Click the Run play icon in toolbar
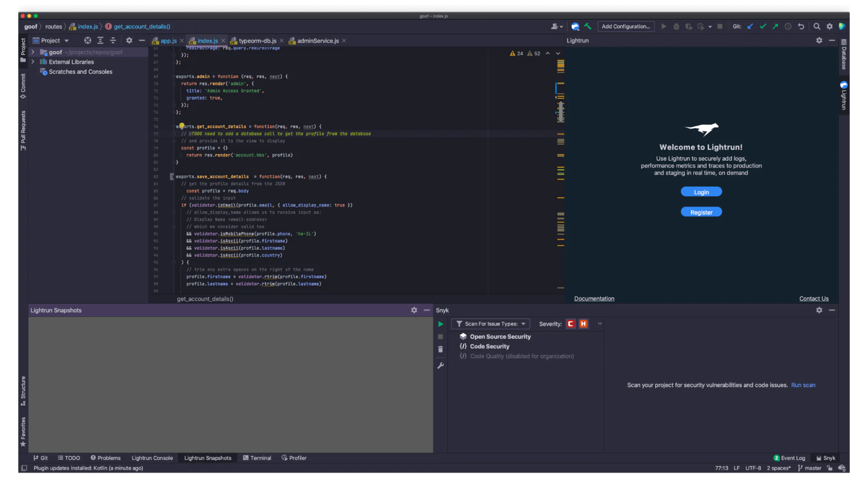Viewport: 868px width, 497px height. point(663,27)
